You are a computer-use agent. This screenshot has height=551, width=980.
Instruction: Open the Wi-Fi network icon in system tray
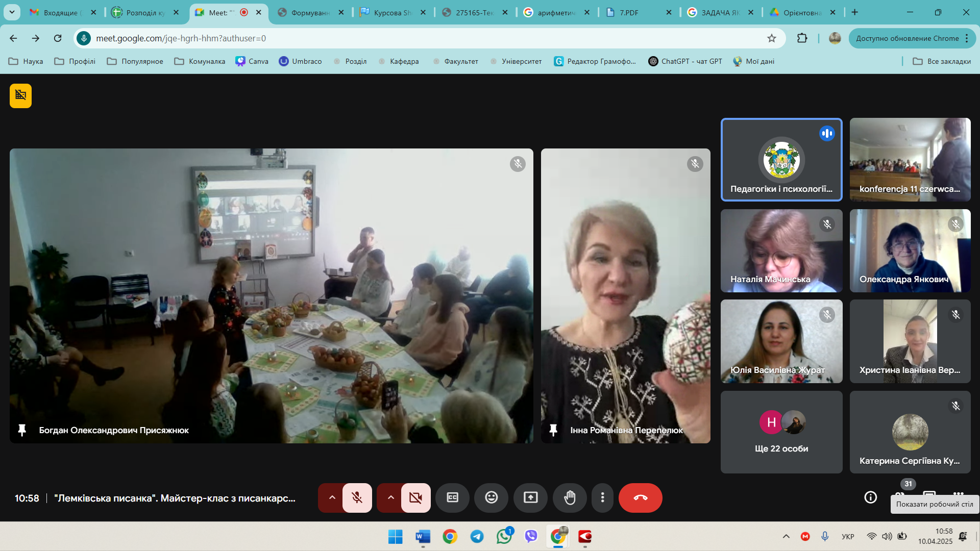pyautogui.click(x=872, y=536)
